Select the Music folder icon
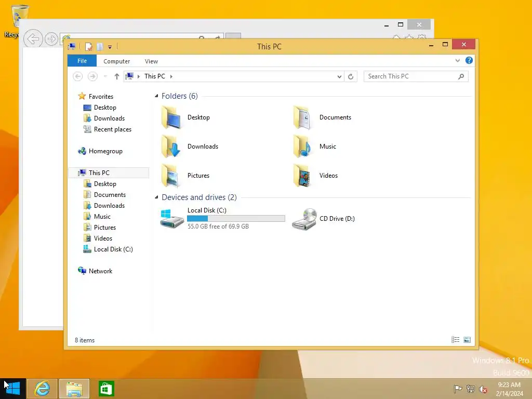532x399 pixels. (x=302, y=147)
